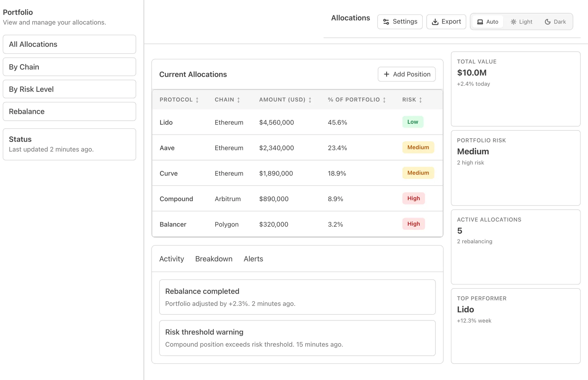This screenshot has height=380, width=588.
Task: Click the download icon on Export button
Action: (x=435, y=22)
